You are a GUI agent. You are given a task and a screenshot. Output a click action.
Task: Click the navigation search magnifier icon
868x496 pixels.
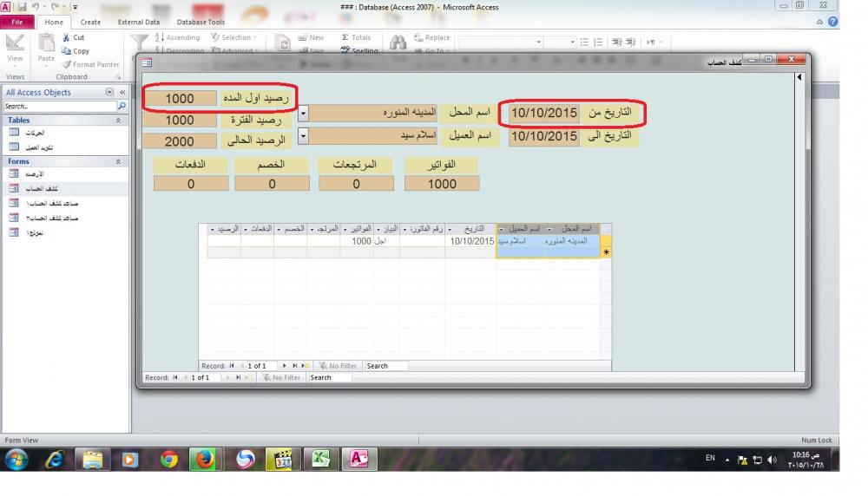(x=122, y=106)
